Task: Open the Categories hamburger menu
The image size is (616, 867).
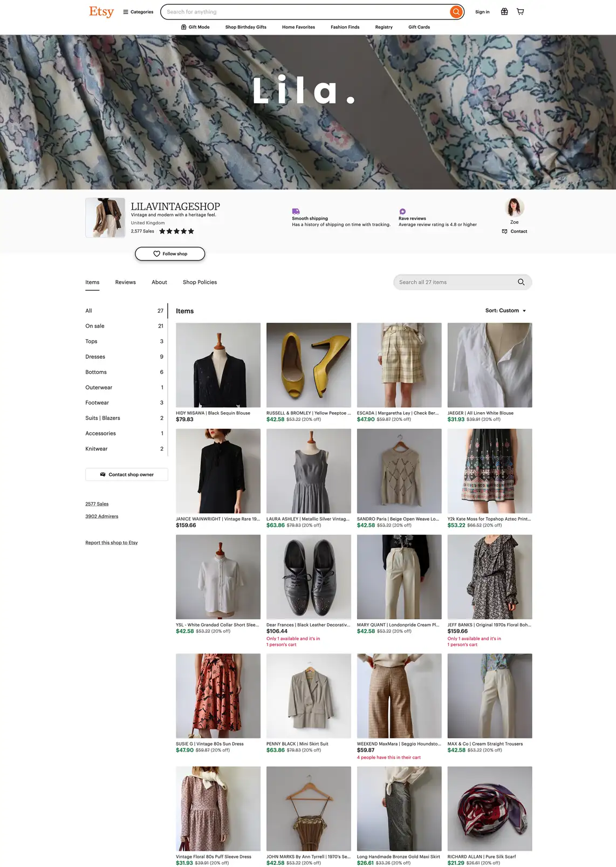Action: [138, 12]
